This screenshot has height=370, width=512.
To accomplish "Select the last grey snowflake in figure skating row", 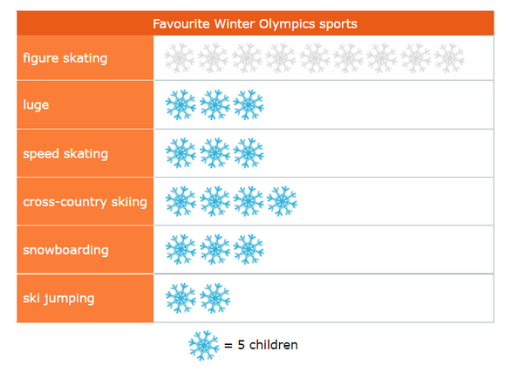I will pyautogui.click(x=450, y=58).
